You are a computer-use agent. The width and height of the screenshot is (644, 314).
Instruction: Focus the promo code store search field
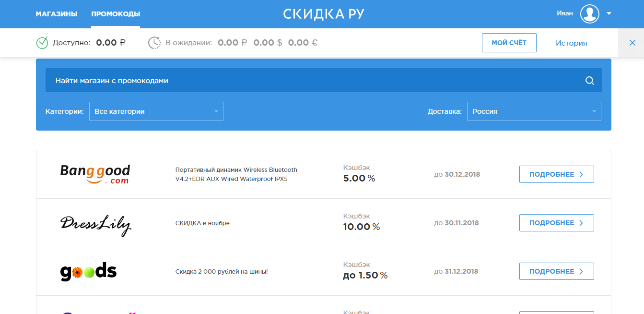pyautogui.click(x=312, y=81)
